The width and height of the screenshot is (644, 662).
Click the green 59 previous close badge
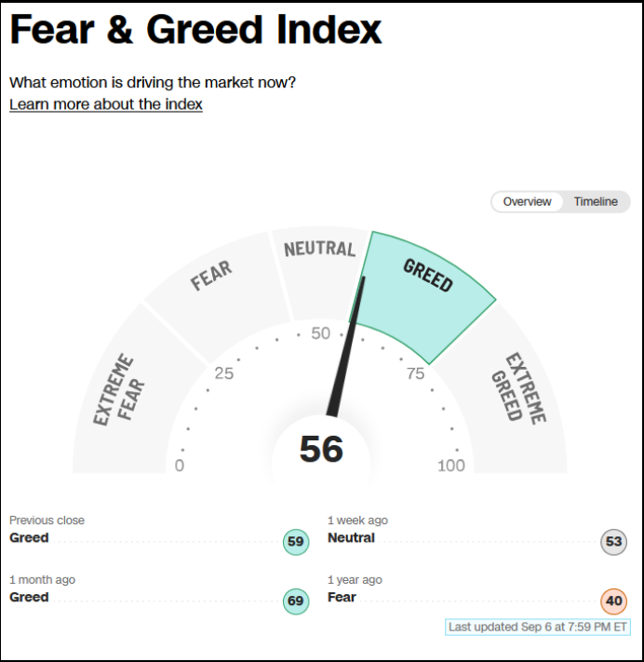[296, 542]
